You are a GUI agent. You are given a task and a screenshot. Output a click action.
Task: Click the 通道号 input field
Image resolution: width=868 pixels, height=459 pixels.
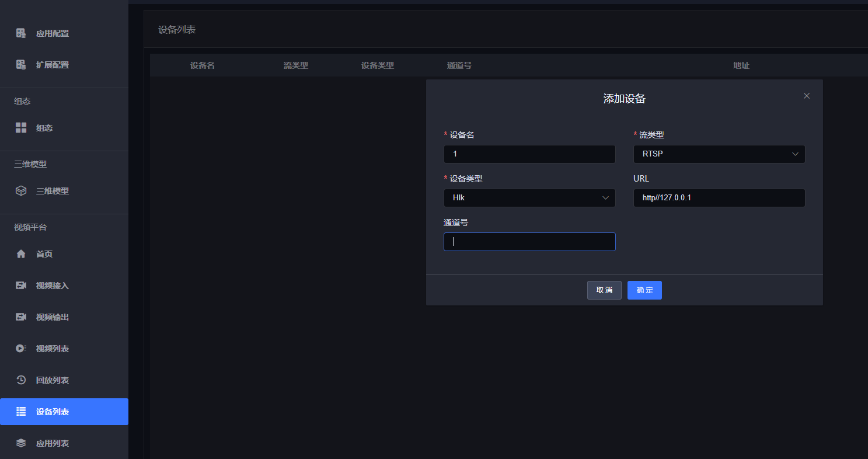coord(529,242)
